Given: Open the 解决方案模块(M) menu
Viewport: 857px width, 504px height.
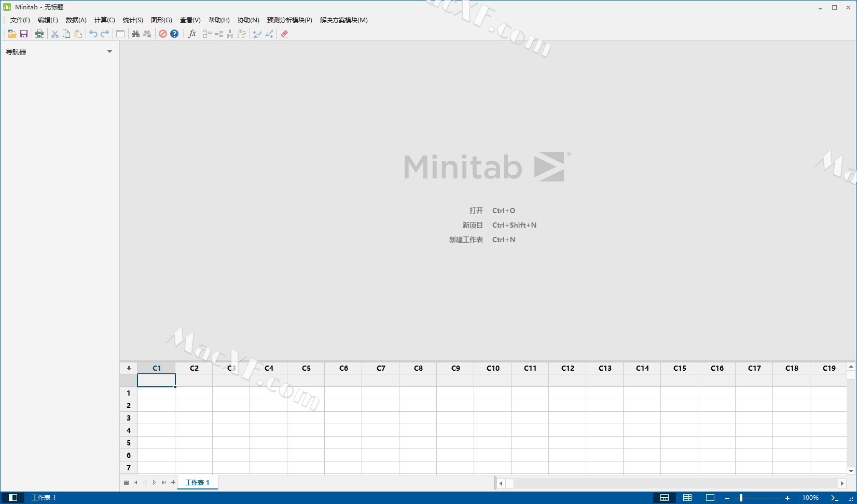Looking at the screenshot, I should pos(344,20).
